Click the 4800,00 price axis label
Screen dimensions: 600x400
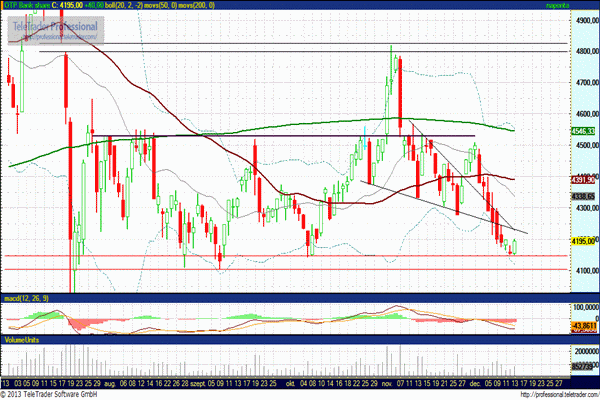coord(587,51)
